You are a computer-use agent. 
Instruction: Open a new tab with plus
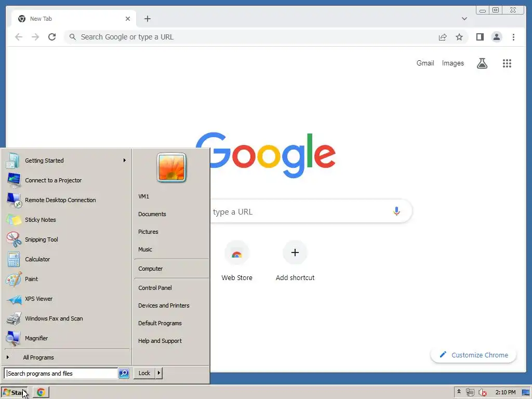point(147,19)
